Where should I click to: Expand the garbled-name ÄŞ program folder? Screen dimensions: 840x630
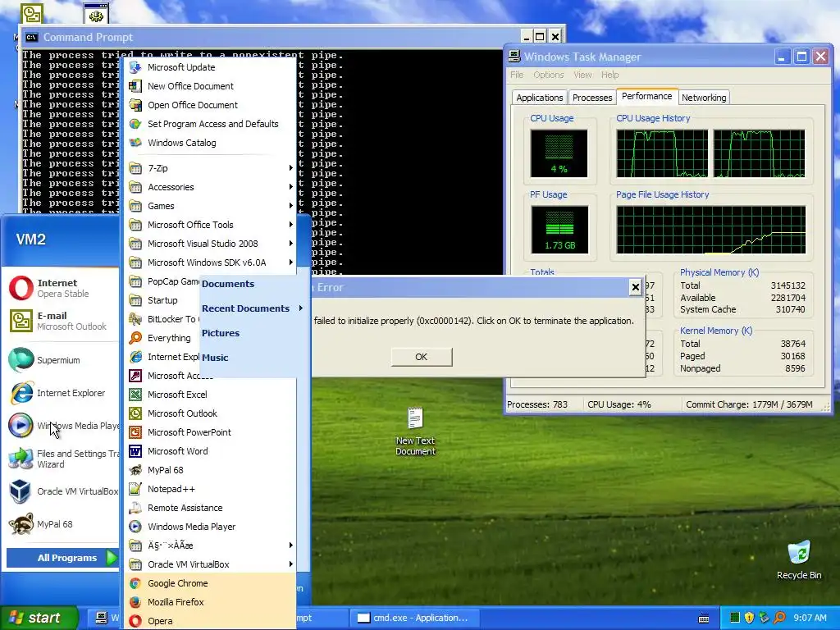click(x=210, y=546)
